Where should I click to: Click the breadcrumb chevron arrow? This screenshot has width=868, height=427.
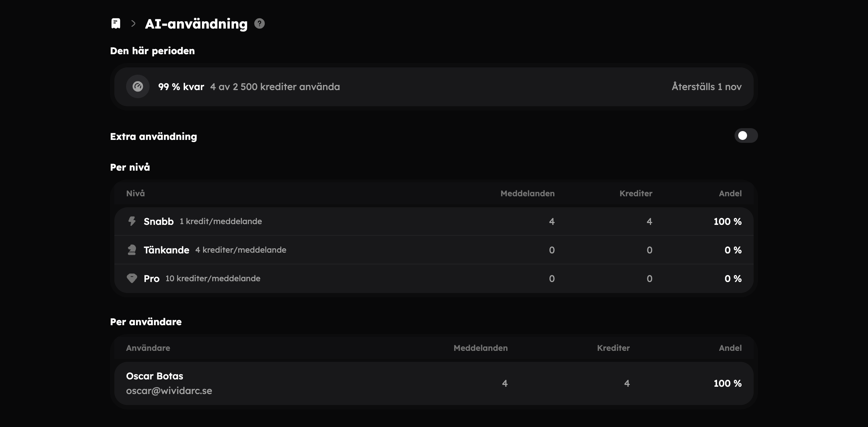(x=133, y=24)
